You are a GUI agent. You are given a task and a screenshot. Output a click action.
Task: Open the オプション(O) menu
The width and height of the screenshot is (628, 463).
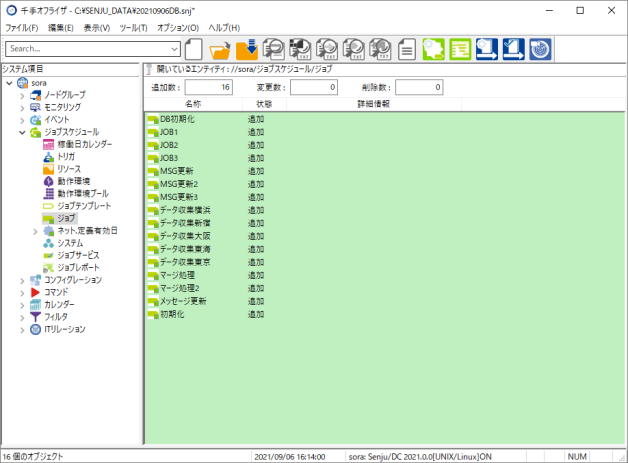point(178,28)
